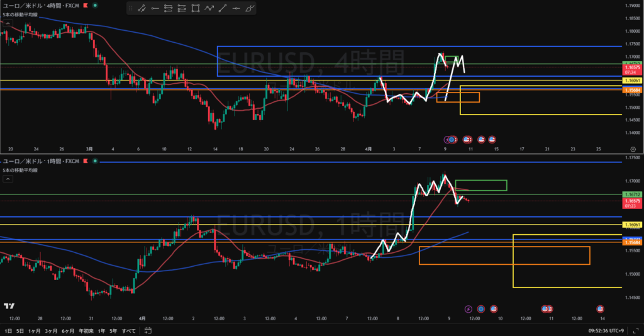
Task: Switch range to 1ヶ月
Action: click(33, 330)
